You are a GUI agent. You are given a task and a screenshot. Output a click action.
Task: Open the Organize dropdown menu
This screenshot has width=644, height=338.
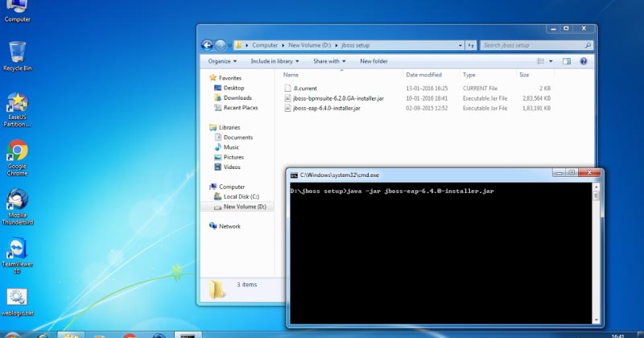click(x=222, y=61)
